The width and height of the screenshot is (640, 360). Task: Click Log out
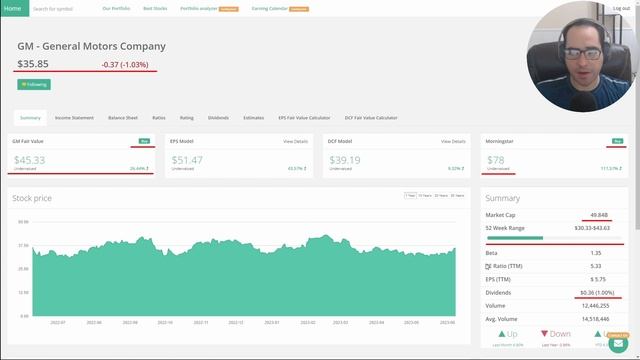pyautogui.click(x=621, y=9)
